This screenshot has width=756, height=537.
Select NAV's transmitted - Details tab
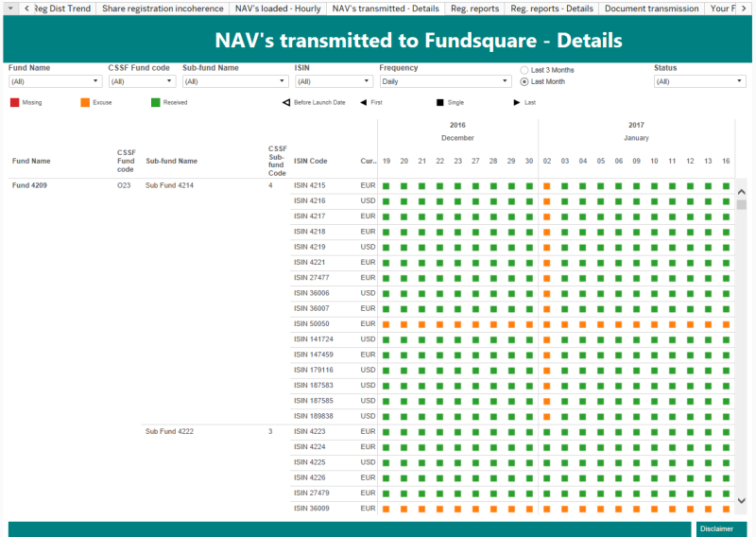coord(386,9)
